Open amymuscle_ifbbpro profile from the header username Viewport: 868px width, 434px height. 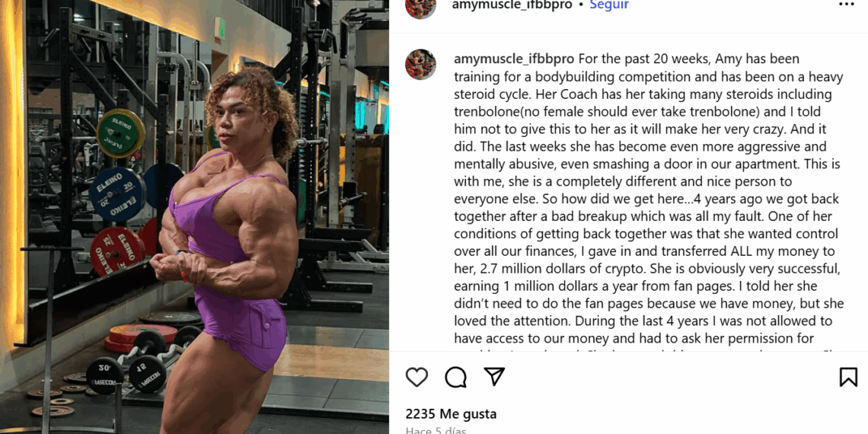(512, 5)
